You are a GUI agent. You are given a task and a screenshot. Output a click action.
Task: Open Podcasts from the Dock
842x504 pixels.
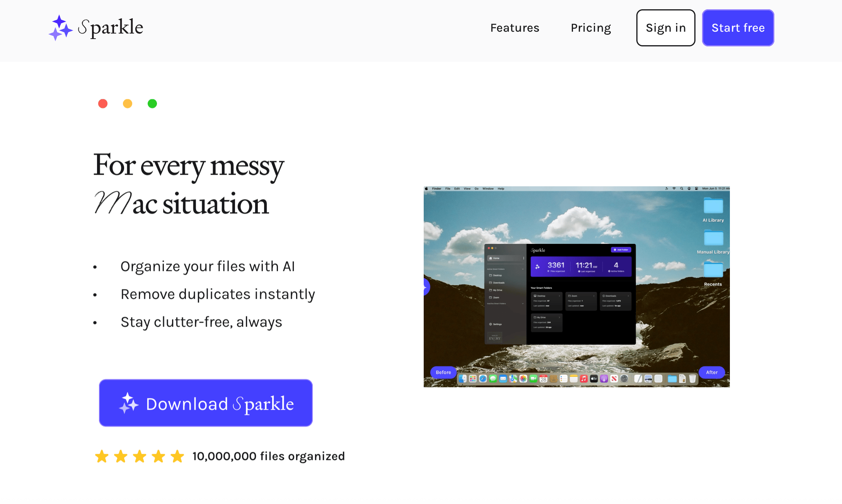pyautogui.click(x=604, y=379)
